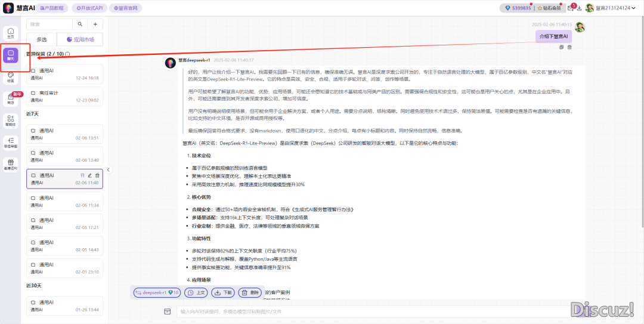Click the 近30天 section heading
Viewport: 644px width, 324px height.
point(34,285)
